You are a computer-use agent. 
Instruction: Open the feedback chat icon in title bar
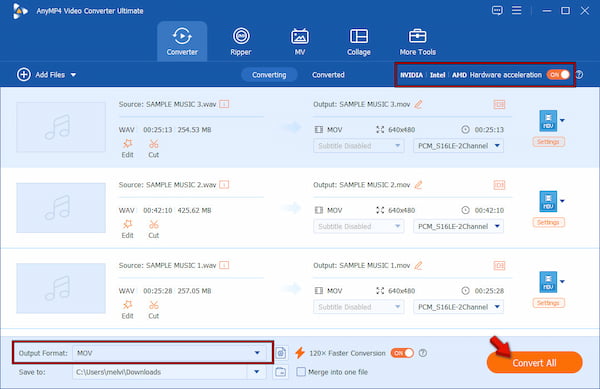497,10
